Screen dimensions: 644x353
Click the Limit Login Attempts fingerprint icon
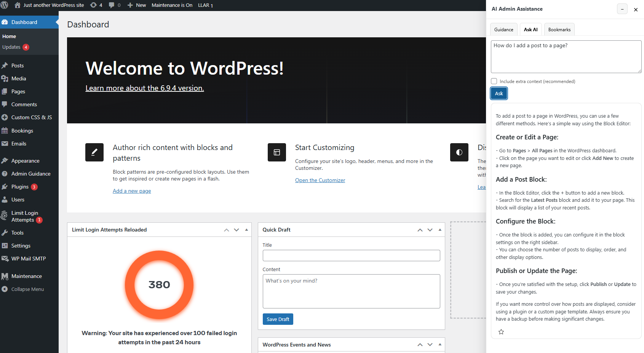(5, 216)
